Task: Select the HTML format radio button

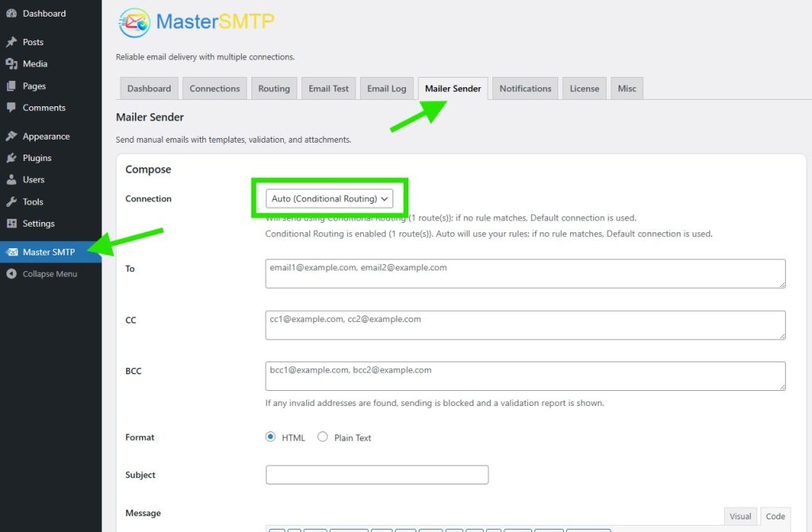Action: (270, 437)
